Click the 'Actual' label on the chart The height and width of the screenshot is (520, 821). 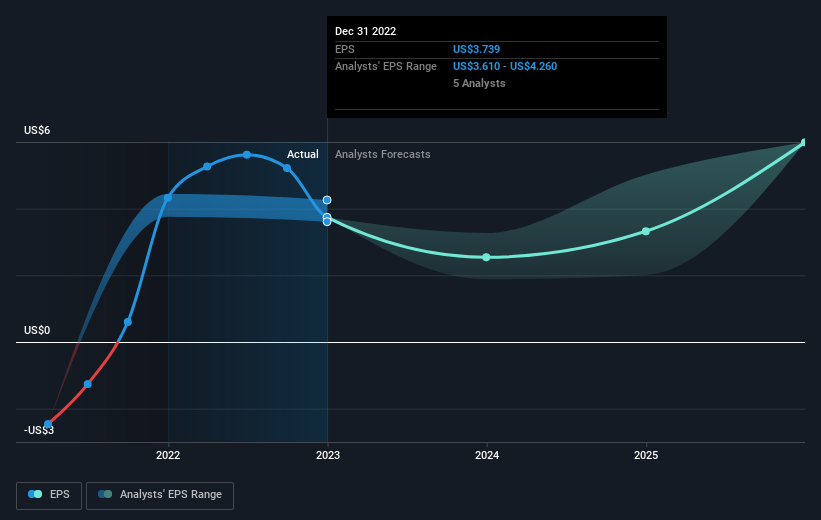303,154
